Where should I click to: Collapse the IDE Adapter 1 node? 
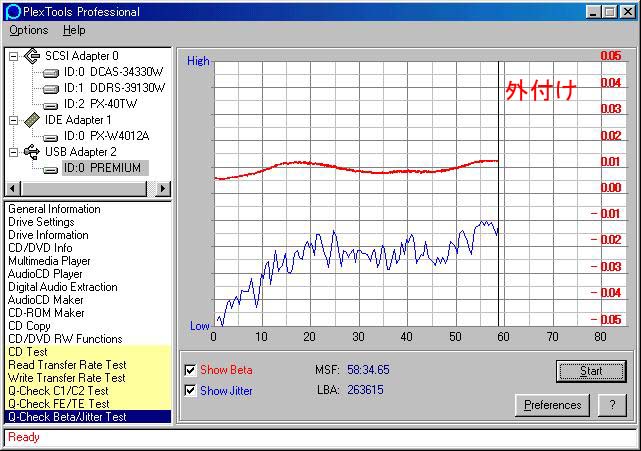(x=13, y=120)
